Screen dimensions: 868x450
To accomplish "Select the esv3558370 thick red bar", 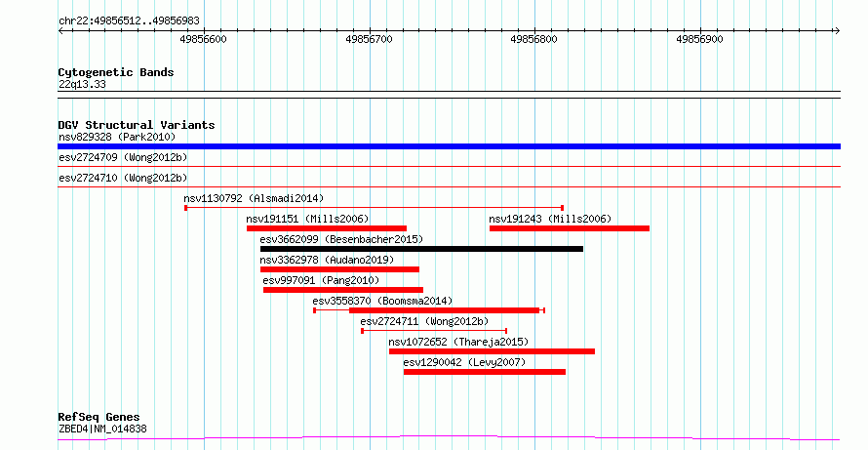I will pyautogui.click(x=445, y=310).
